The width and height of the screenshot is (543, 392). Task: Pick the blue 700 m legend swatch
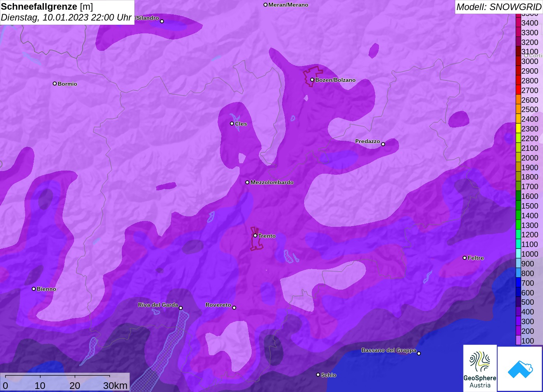(x=518, y=283)
